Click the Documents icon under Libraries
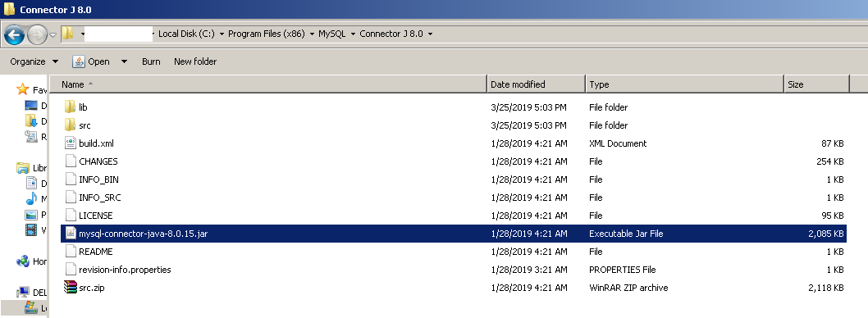The height and width of the screenshot is (318, 868). click(x=31, y=183)
